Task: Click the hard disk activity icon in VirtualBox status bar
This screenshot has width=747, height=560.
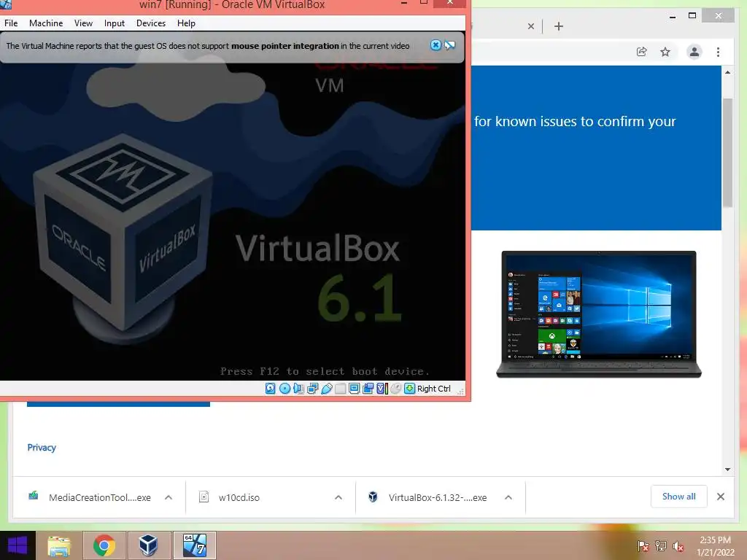Action: pos(270,389)
